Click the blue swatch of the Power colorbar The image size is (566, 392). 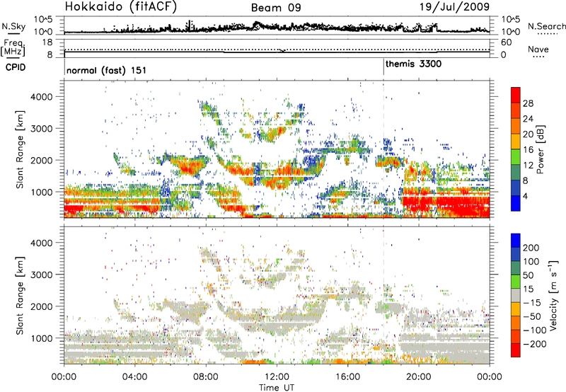[x=516, y=203]
